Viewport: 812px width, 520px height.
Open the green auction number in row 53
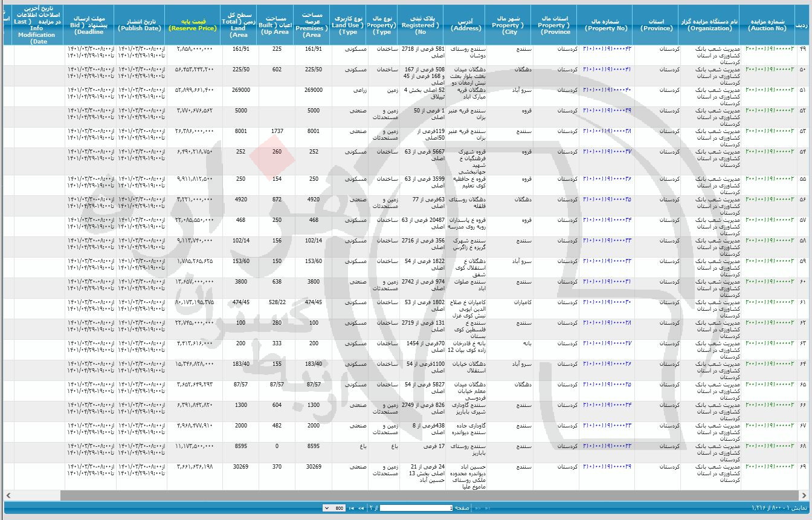[x=770, y=131]
